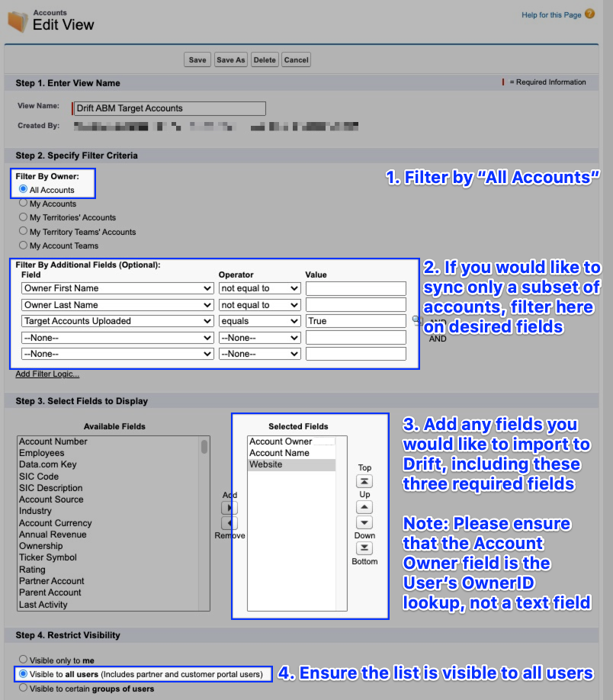The height and width of the screenshot is (700, 613).
Task: Move selected field to Top
Action: point(364,481)
